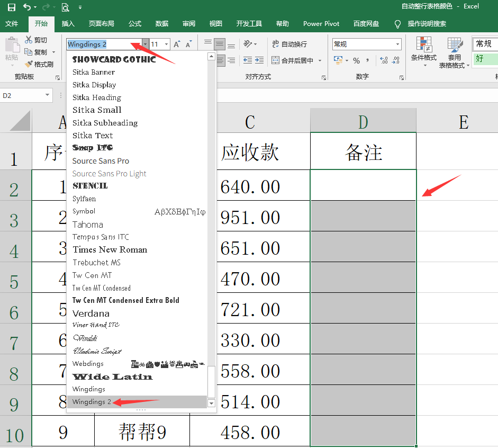Image resolution: width=498 pixels, height=448 pixels.
Task: Switch to the 数据 (Data) tab
Action: click(162, 24)
